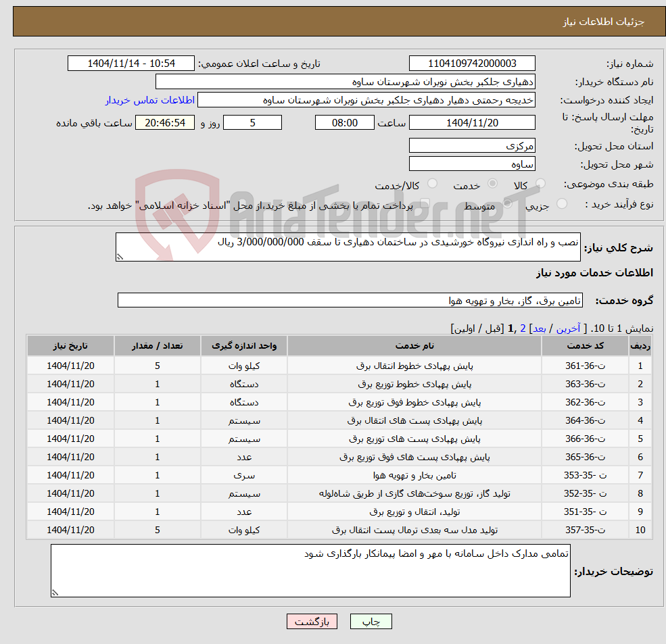Go to آخرین page link
Image resolution: width=666 pixels, height=644 pixels.
point(569,328)
